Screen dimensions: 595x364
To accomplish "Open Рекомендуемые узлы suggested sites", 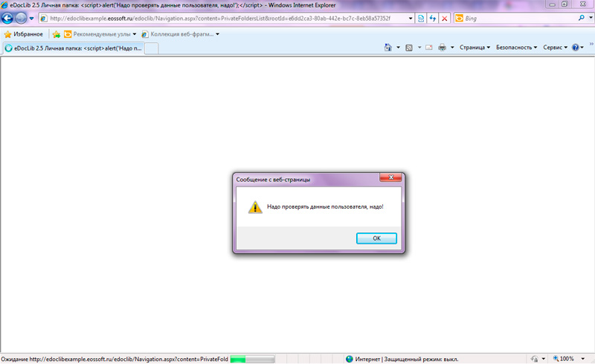I will (x=100, y=34).
